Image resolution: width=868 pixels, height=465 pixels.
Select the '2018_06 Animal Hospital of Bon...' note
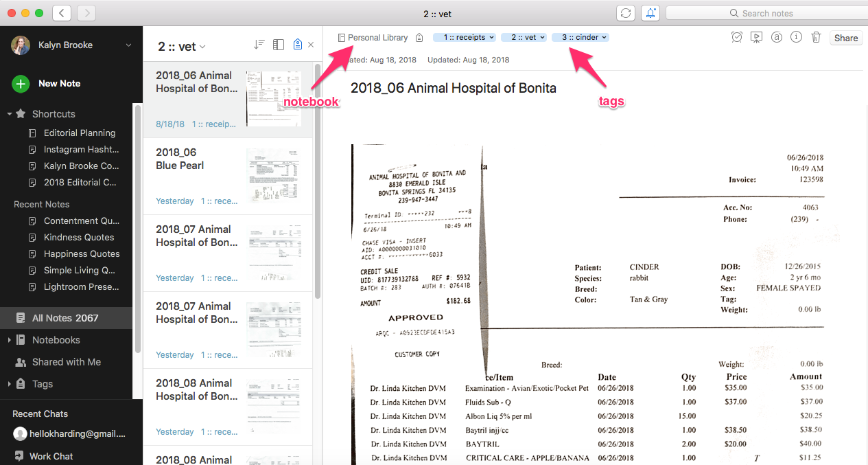(227, 100)
